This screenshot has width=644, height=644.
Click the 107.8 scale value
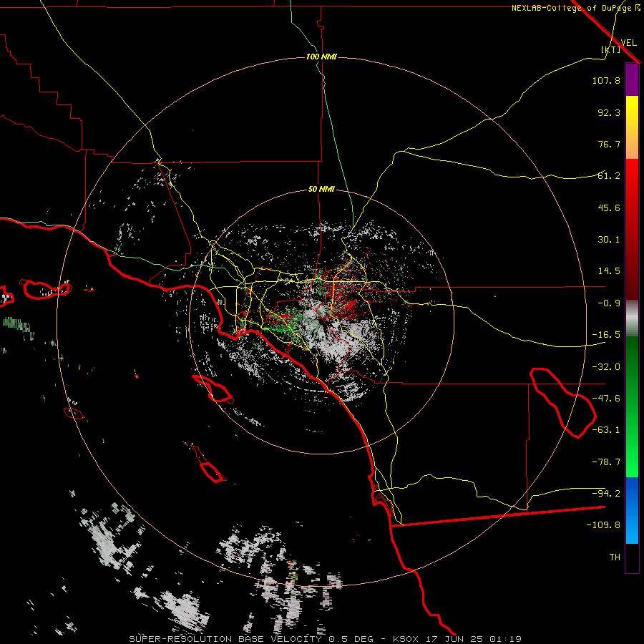606,80
